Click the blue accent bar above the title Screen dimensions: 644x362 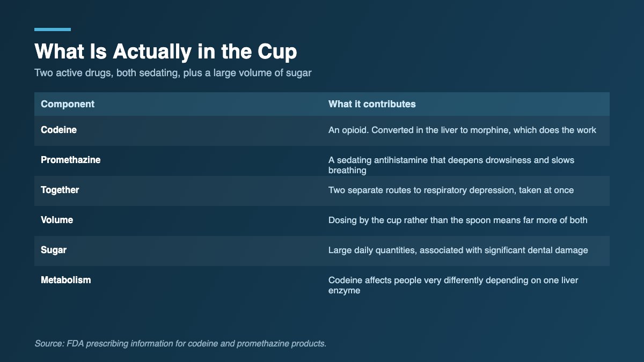tap(53, 29)
